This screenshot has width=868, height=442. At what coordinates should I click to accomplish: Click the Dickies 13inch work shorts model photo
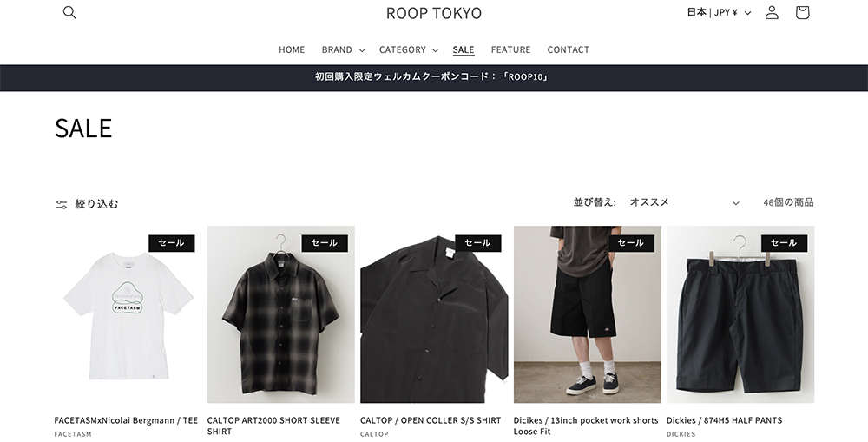[x=588, y=314]
